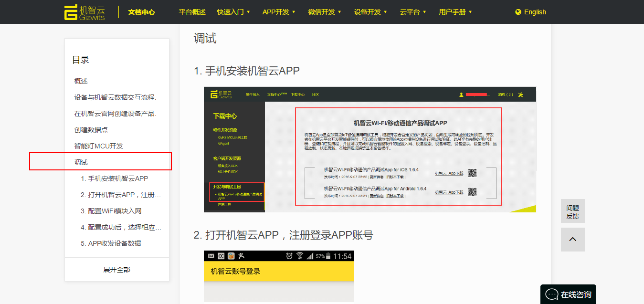Click the scroll-to-top arrow button
The height and width of the screenshot is (304, 644).
[572, 240]
